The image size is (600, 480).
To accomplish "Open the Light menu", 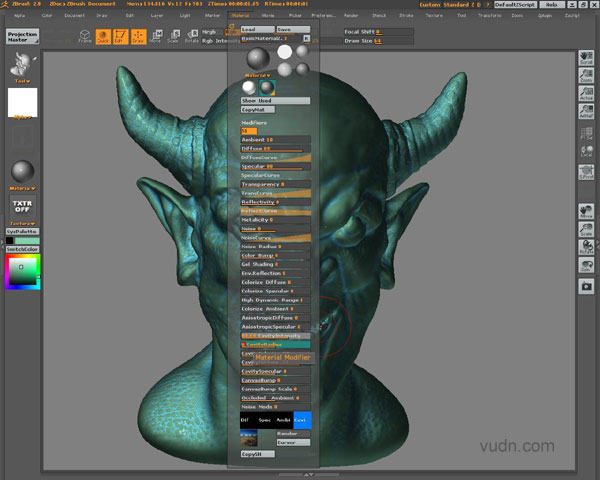I will (185, 16).
